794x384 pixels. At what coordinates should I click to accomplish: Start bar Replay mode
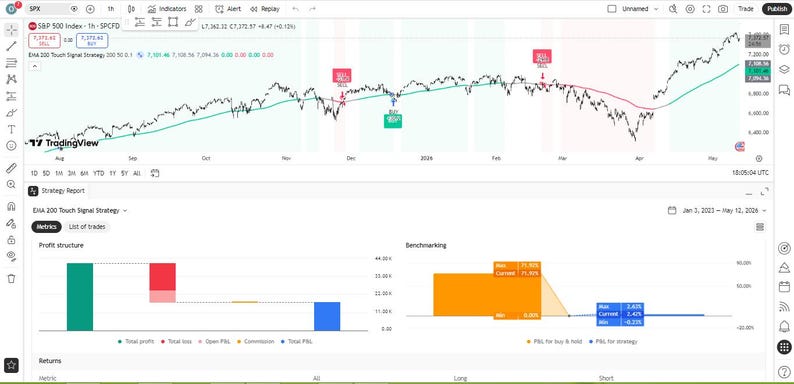point(265,9)
